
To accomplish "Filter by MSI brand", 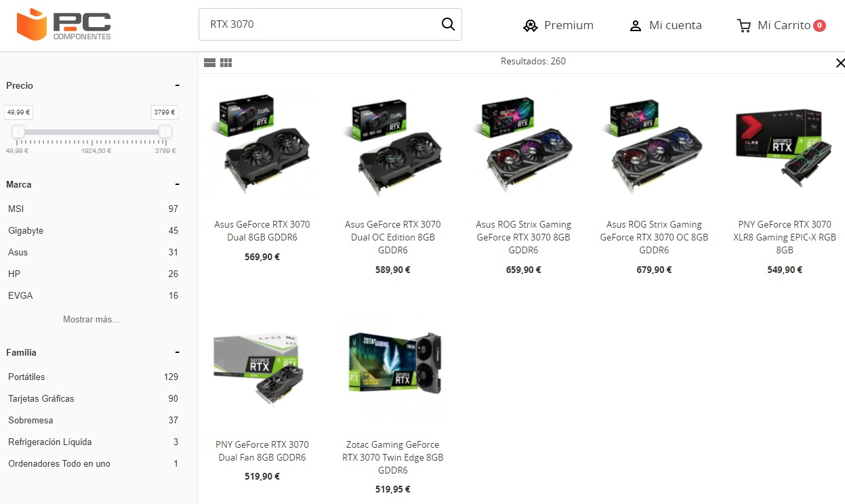I will point(93,209).
